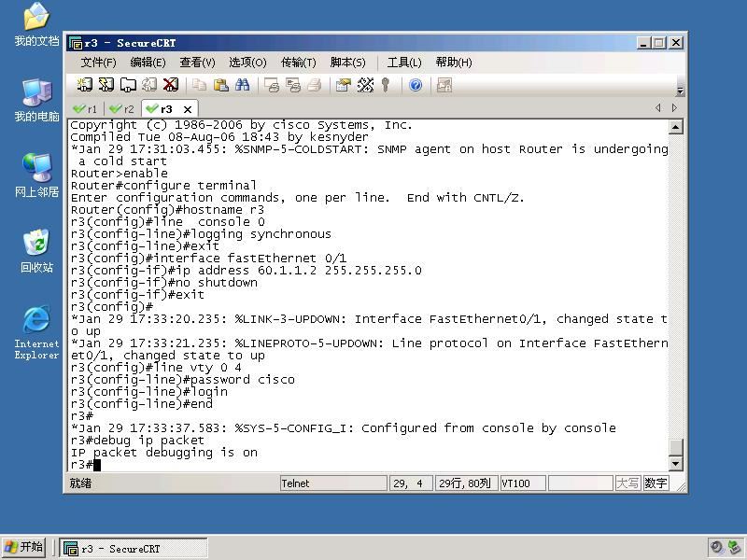Screen dimensions: 747x560
Task: Click the 开始 Start button
Action: coord(23,547)
